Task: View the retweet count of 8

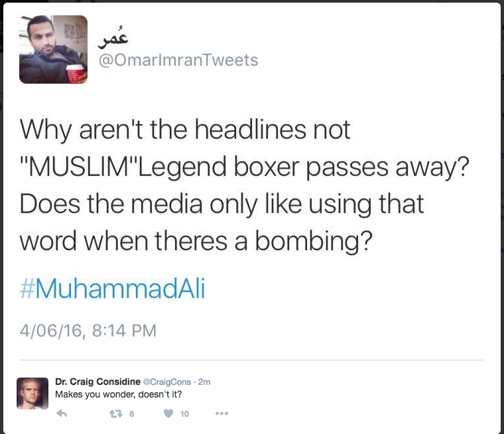Action: tap(131, 413)
